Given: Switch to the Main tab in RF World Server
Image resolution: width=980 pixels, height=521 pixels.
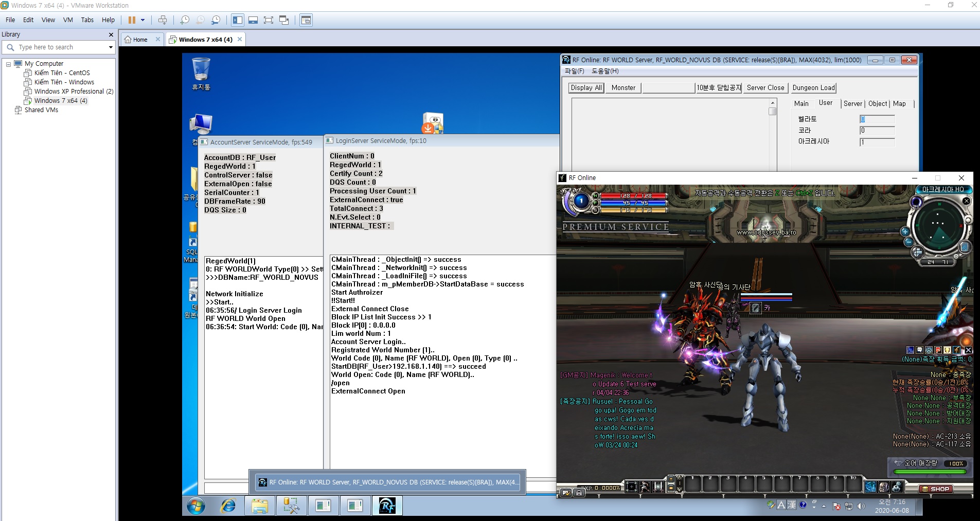Looking at the screenshot, I should [801, 104].
